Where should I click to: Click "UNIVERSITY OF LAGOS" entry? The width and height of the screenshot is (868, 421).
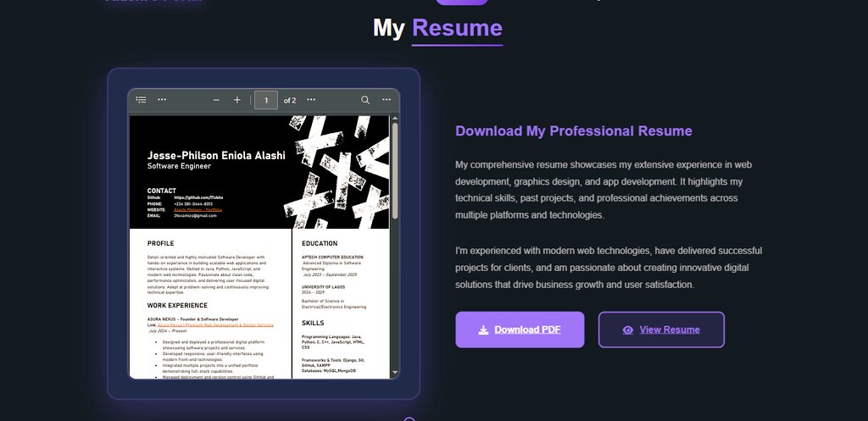coord(323,287)
